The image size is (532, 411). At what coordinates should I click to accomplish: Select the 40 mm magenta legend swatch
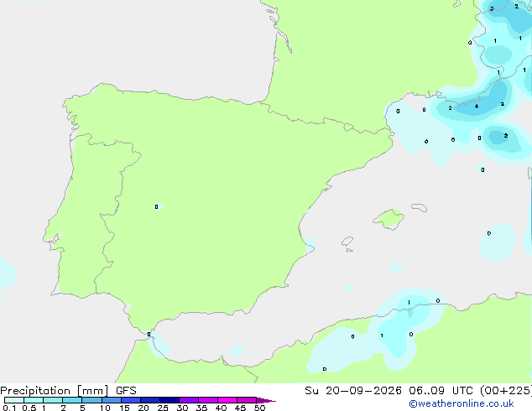(227, 400)
